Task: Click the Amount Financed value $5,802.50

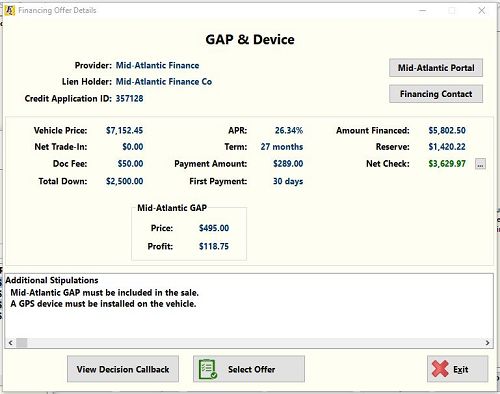Action: click(447, 130)
